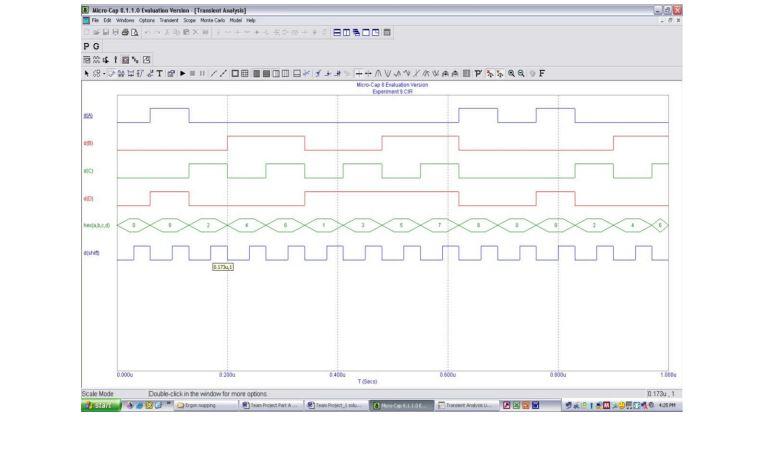Click the Print icon in main toolbar
This screenshot has height=451, width=759.
pos(125,32)
